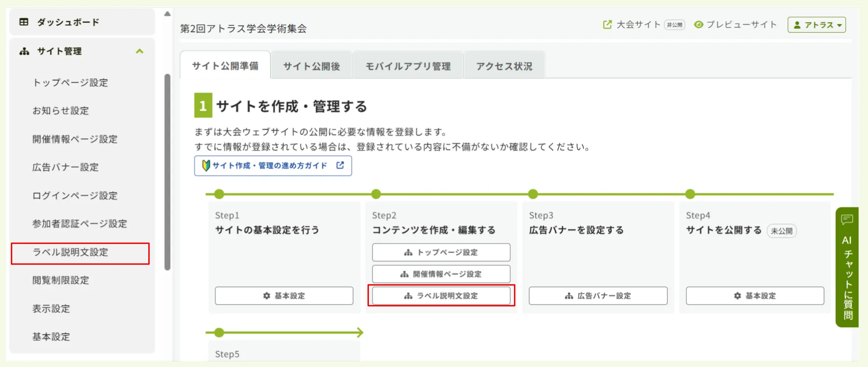Viewport: 868px width, 367px height.
Task: Open the 大会サイト link
Action: pyautogui.click(x=638, y=24)
